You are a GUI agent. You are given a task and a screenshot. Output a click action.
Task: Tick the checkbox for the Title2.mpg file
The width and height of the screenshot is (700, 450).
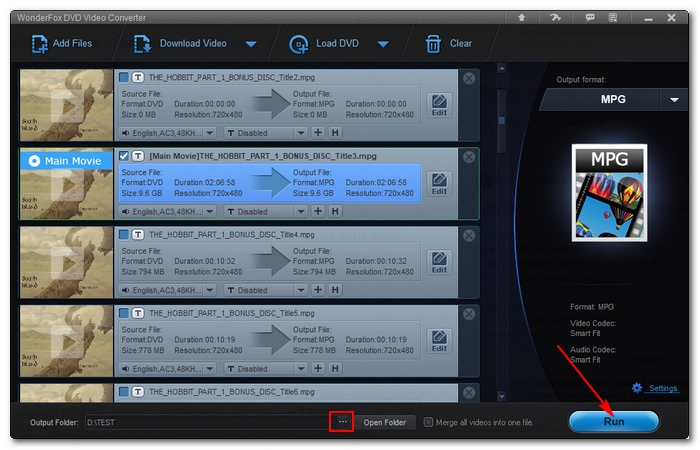coord(124,77)
